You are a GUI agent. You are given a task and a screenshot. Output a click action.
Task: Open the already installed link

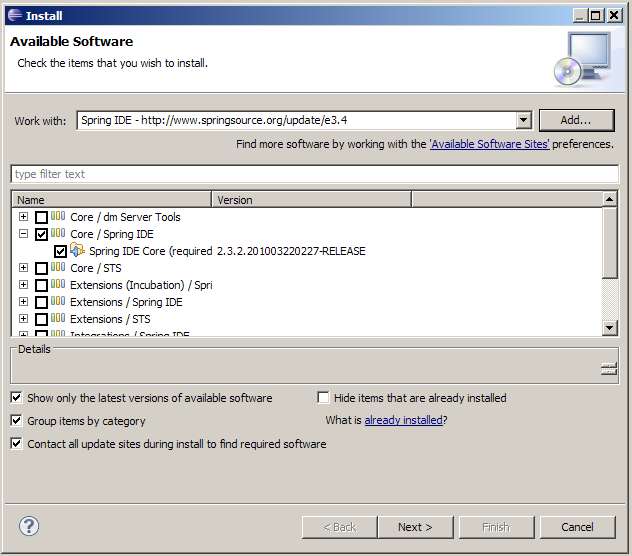tap(403, 420)
